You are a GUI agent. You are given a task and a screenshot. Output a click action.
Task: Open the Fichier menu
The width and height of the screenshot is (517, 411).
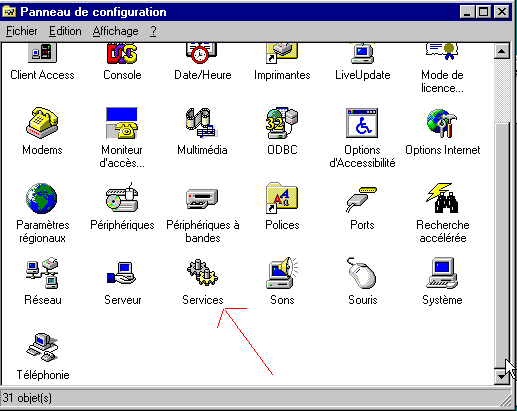pos(22,31)
